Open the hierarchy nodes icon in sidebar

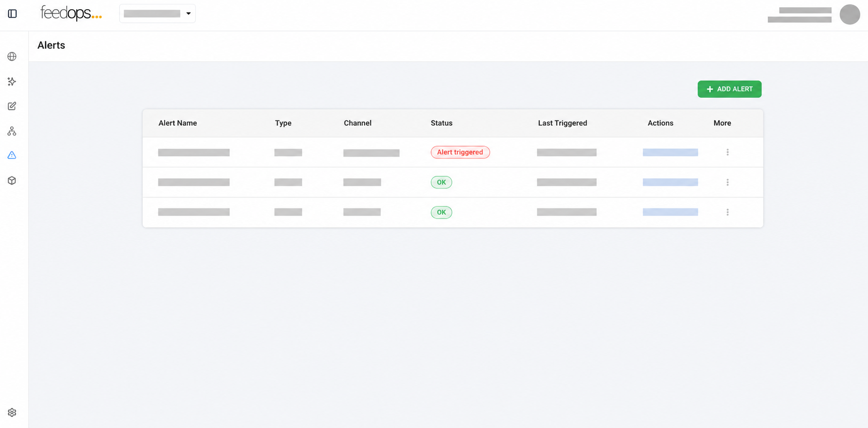click(x=12, y=131)
